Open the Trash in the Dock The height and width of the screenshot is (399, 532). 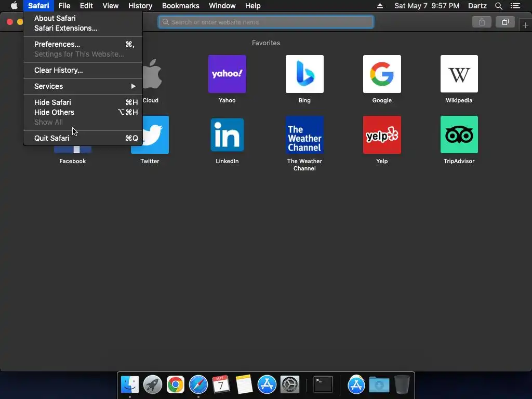click(402, 384)
